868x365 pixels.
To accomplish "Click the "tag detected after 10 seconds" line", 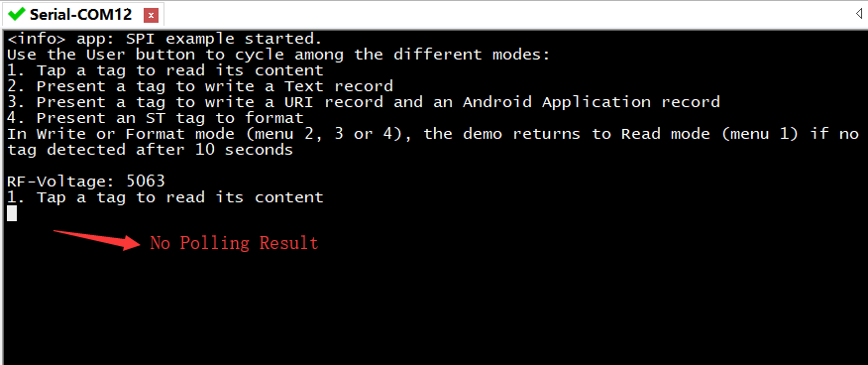I will pyautogui.click(x=150, y=150).
